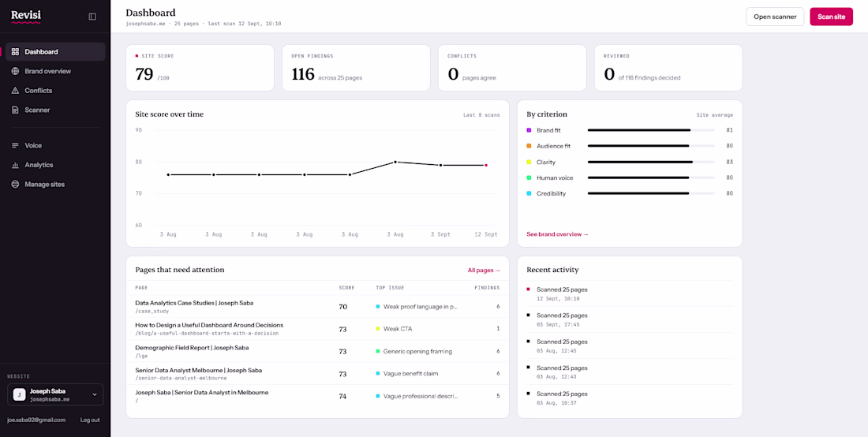Viewport: 868px width, 437px height.
Task: Open the Voice page
Action: point(55,145)
